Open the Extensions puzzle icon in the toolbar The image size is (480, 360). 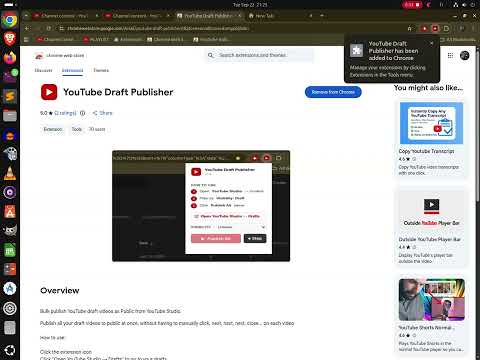(446, 29)
